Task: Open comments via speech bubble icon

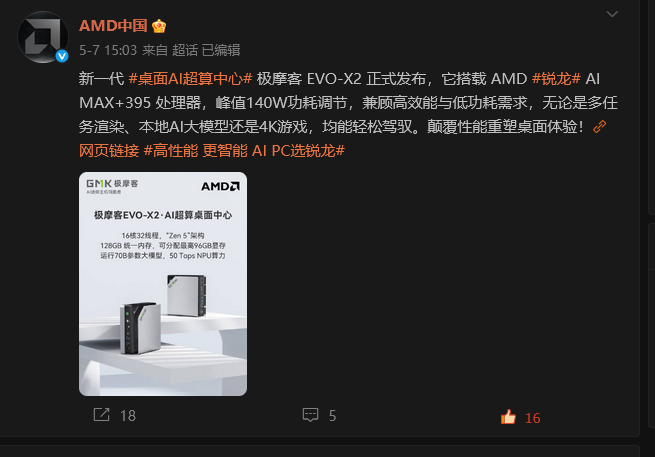Action: 310,415
